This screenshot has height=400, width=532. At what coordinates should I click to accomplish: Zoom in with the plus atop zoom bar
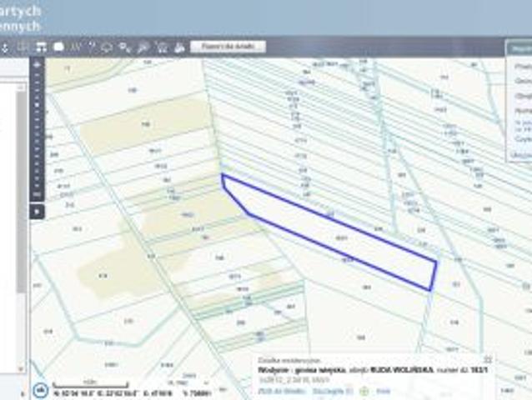pyautogui.click(x=38, y=64)
